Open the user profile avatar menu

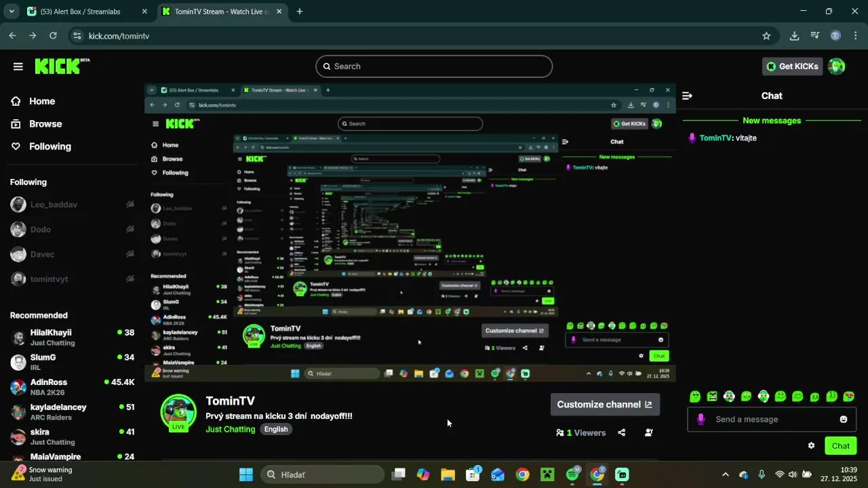coord(837,66)
